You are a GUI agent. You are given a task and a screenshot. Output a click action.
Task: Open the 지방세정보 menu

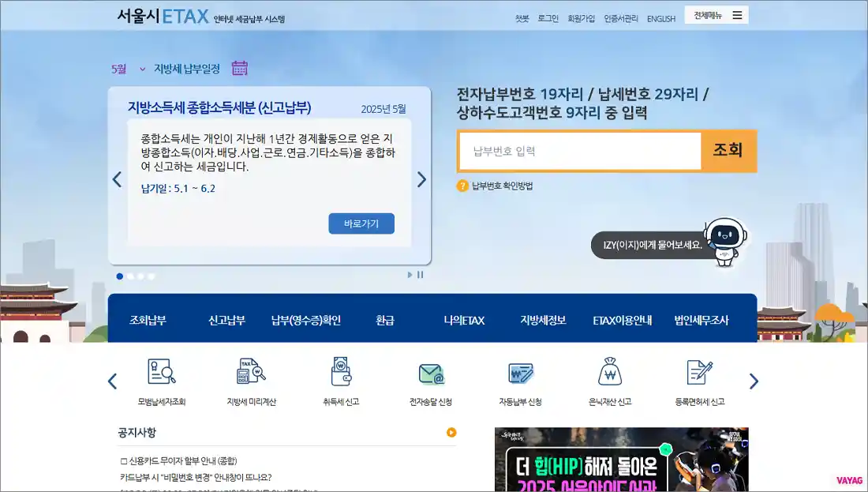point(543,321)
